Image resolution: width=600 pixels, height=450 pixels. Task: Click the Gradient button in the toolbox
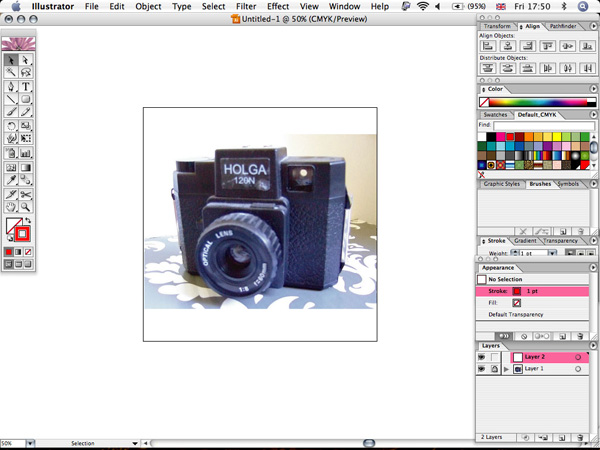click(18, 252)
